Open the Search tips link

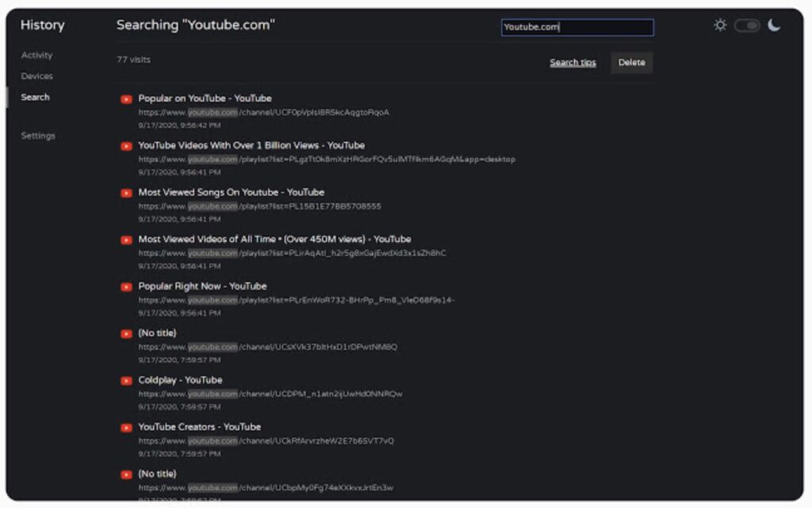[x=573, y=62]
